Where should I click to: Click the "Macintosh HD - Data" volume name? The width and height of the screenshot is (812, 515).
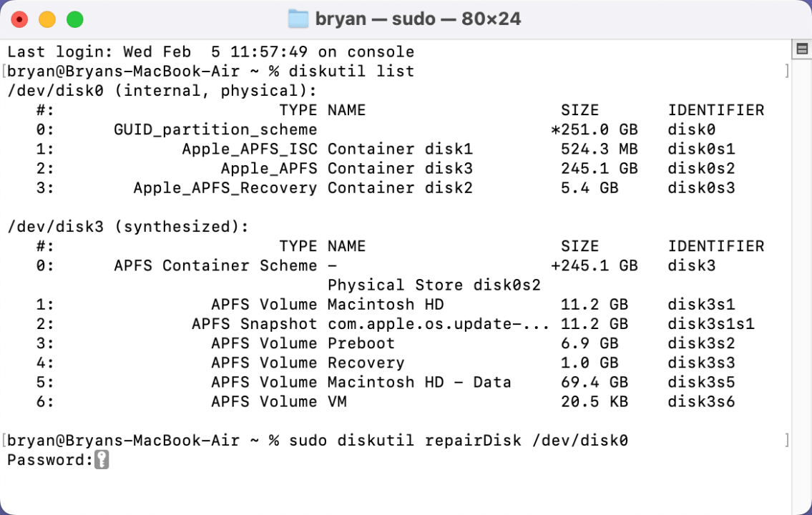[x=419, y=382]
